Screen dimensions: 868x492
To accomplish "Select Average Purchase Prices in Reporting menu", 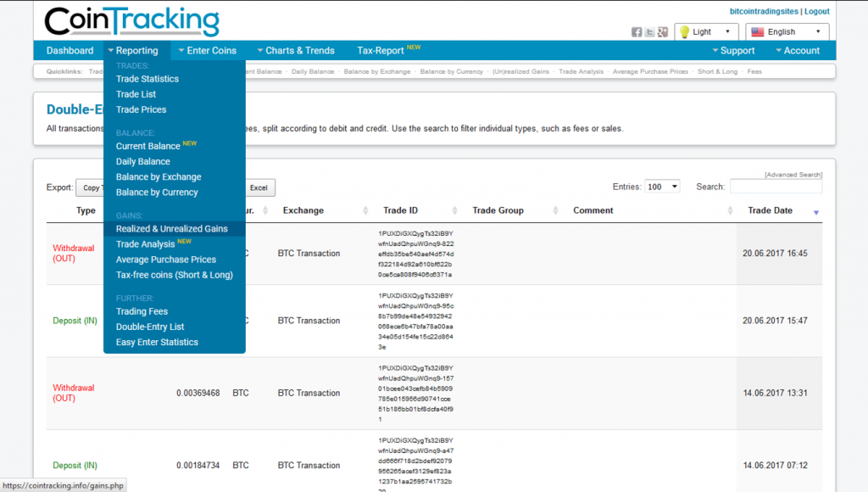I will point(166,260).
